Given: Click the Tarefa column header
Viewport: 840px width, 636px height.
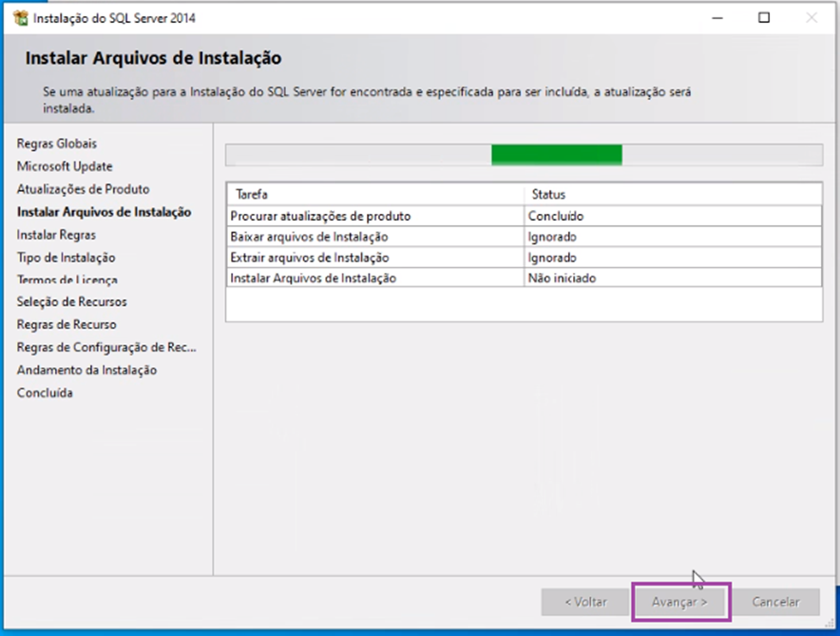Looking at the screenshot, I should [x=374, y=194].
